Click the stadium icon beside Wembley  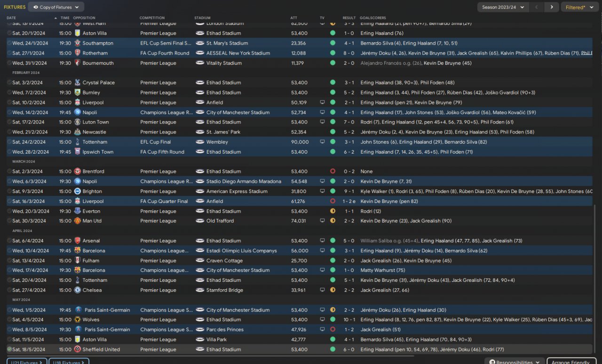(200, 142)
